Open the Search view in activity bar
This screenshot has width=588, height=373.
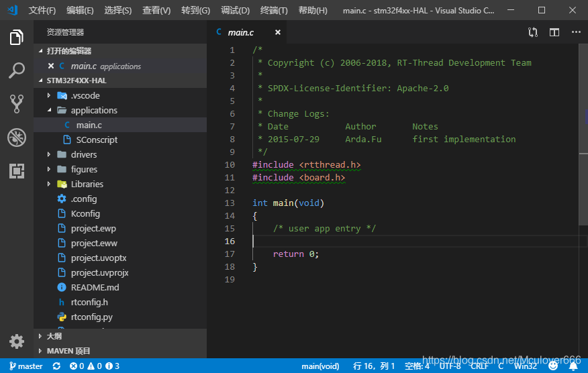[17, 70]
